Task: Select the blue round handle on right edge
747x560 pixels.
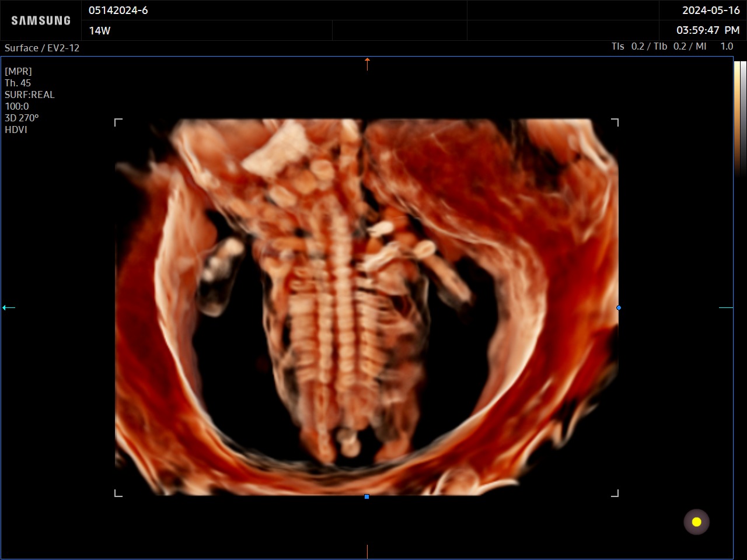Action: pyautogui.click(x=619, y=307)
